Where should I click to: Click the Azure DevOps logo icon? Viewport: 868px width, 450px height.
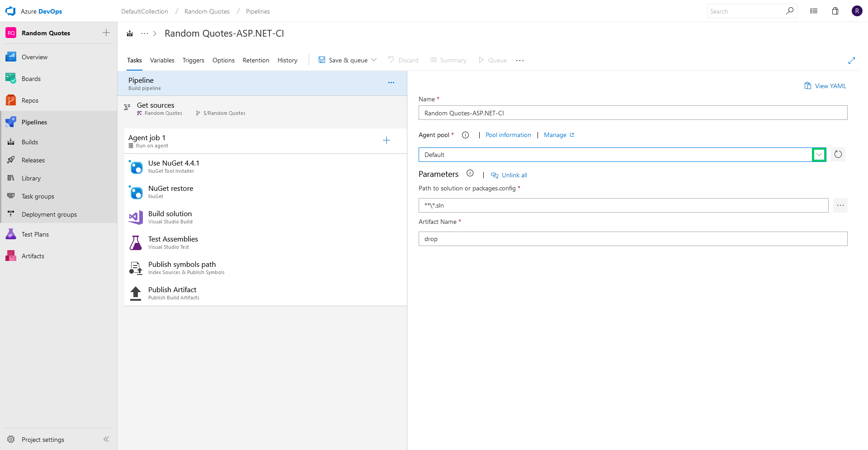[x=10, y=11]
